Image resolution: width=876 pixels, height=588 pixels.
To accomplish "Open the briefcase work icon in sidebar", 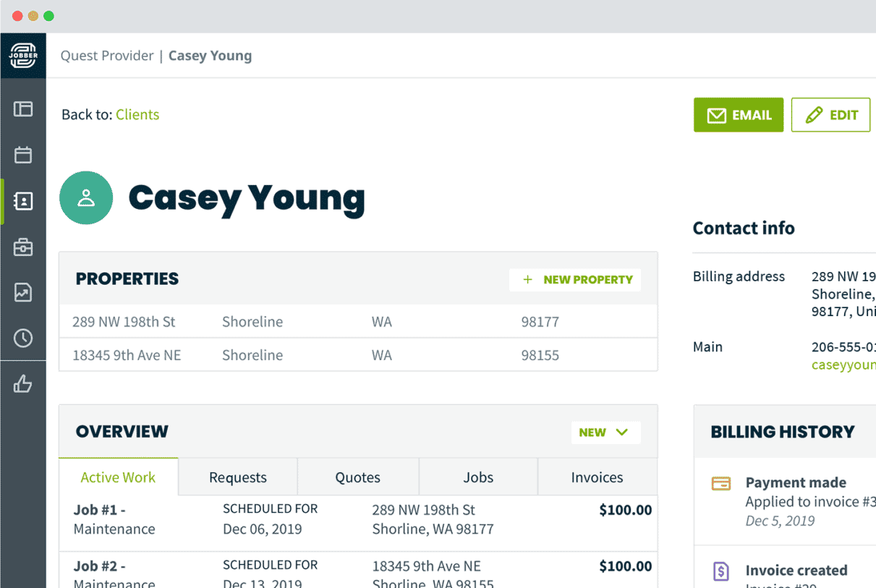I will [x=23, y=247].
